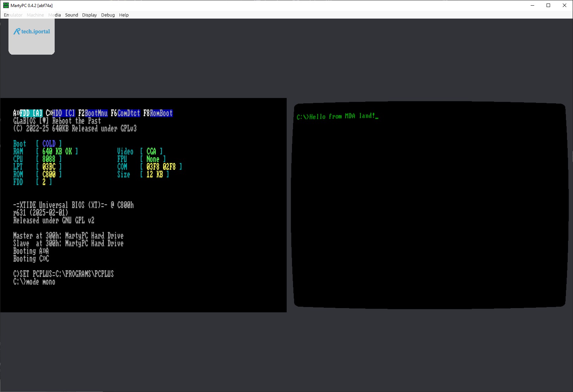Click the "SET PCPLUS=C:\PROGRAMS\PCPLUS" command line
The image size is (573, 392).
coord(63,274)
